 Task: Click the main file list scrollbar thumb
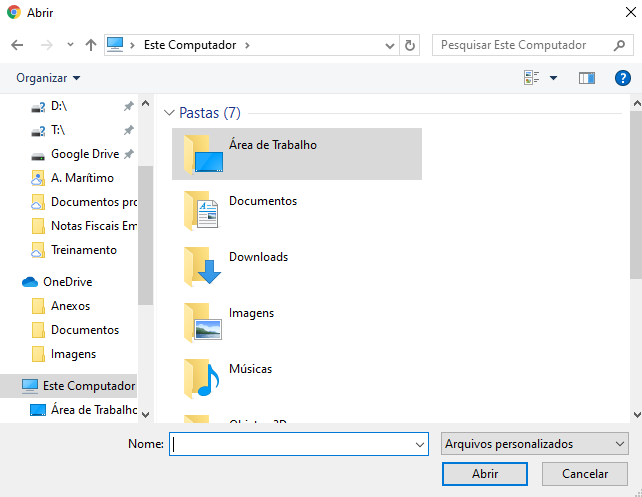(x=636, y=194)
